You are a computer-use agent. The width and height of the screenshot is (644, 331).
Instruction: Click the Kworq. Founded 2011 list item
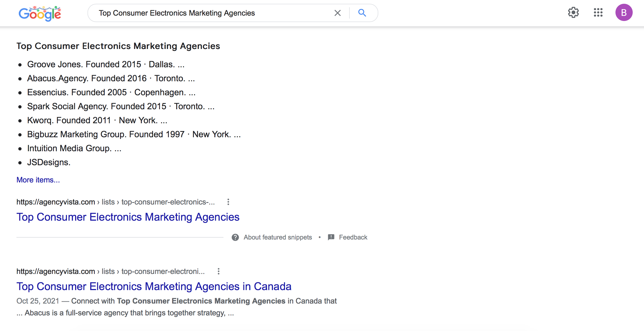pyautogui.click(x=97, y=120)
